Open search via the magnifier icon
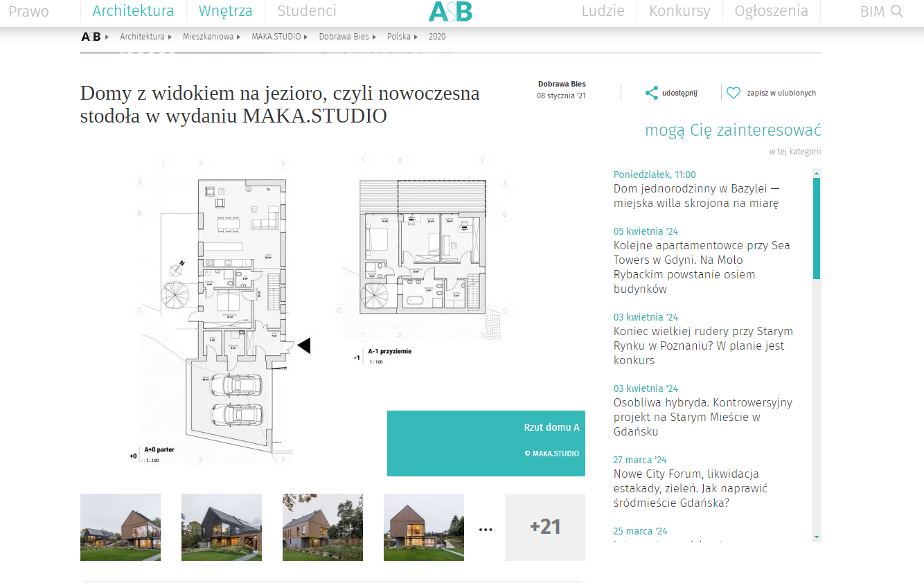The height and width of the screenshot is (583, 924). 897,11
